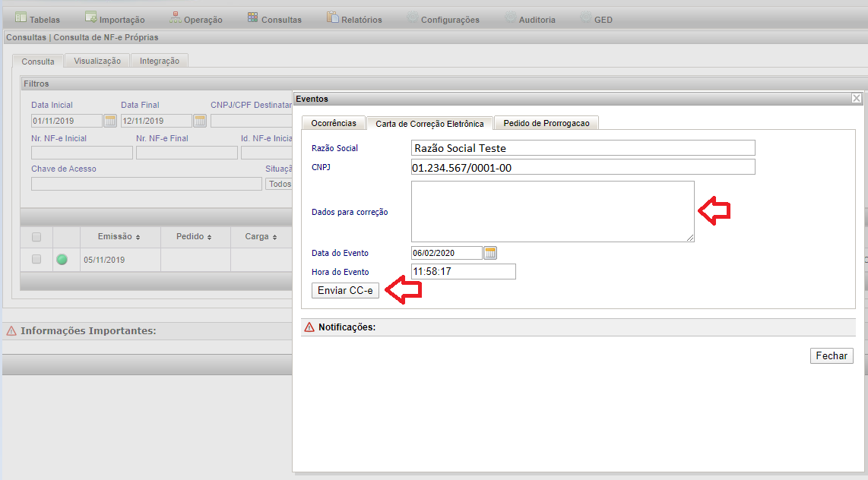Click the Notificações warning icon
This screenshot has height=480, width=868.
coord(309,327)
